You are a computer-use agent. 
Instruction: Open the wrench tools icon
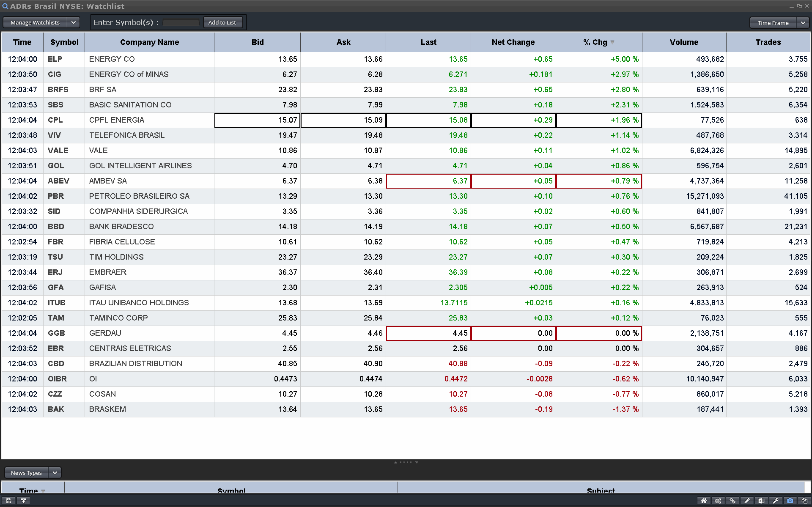pos(776,501)
